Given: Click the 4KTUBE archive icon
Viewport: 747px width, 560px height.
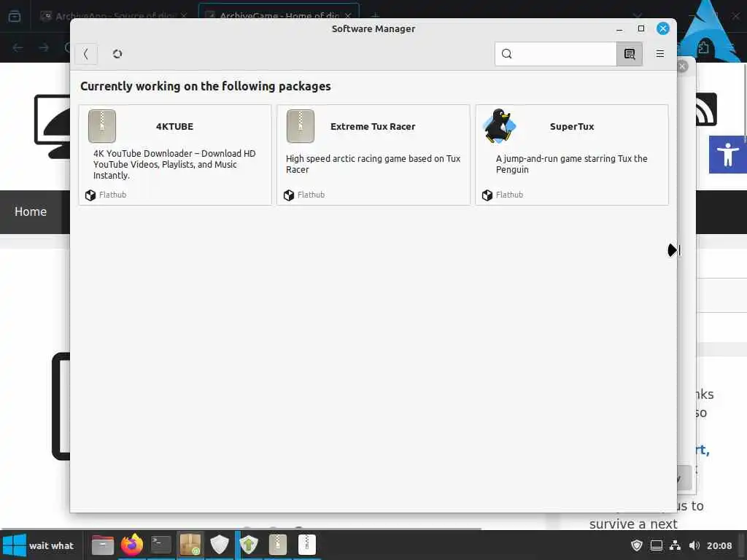Looking at the screenshot, I should pyautogui.click(x=102, y=126).
